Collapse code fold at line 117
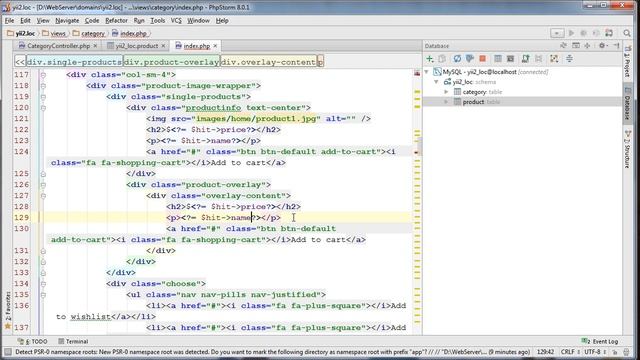The height and width of the screenshot is (360, 640). [43, 75]
